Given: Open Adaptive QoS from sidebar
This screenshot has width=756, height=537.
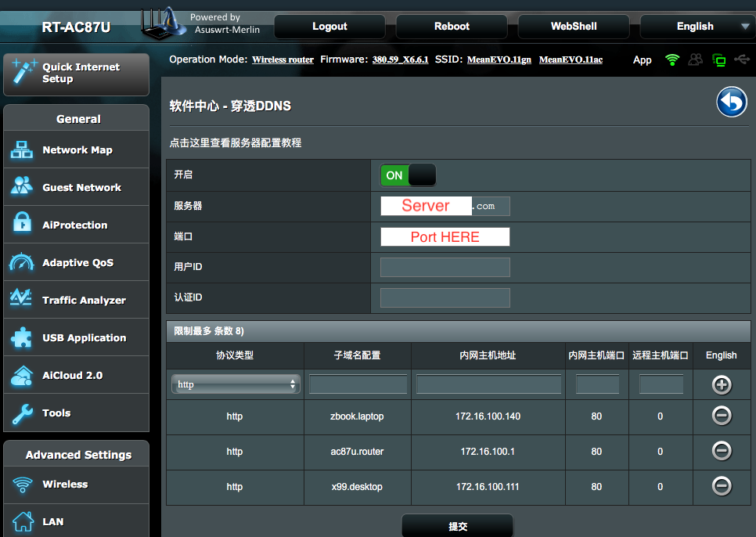Looking at the screenshot, I should pos(77,262).
